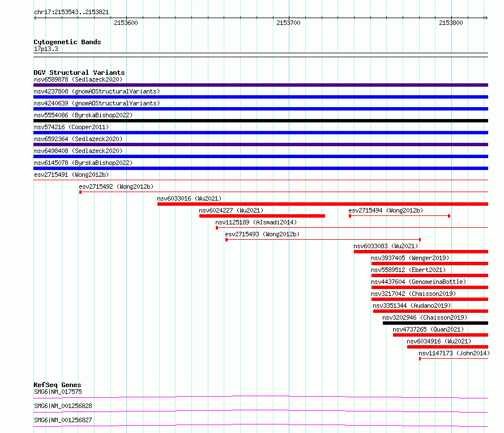This screenshot has width=504, height=433.
Task: Open variant nsv6033083 (Wu2021) label
Action: point(386,246)
